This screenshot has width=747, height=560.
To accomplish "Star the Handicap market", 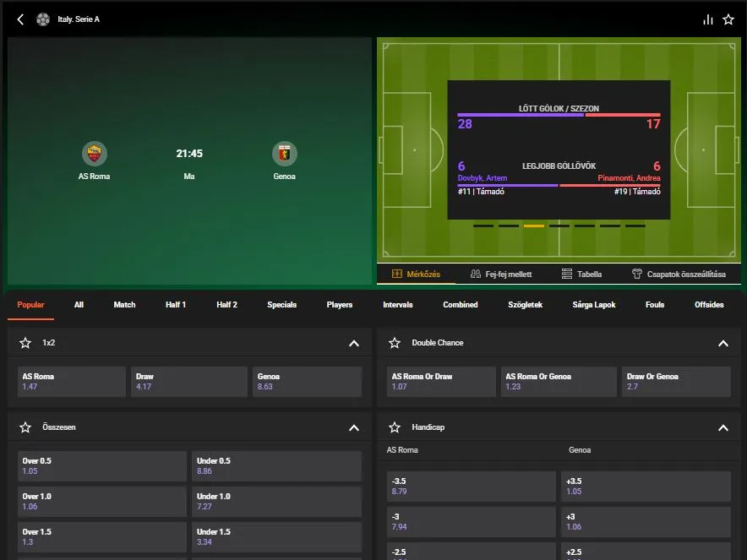I will coord(395,427).
